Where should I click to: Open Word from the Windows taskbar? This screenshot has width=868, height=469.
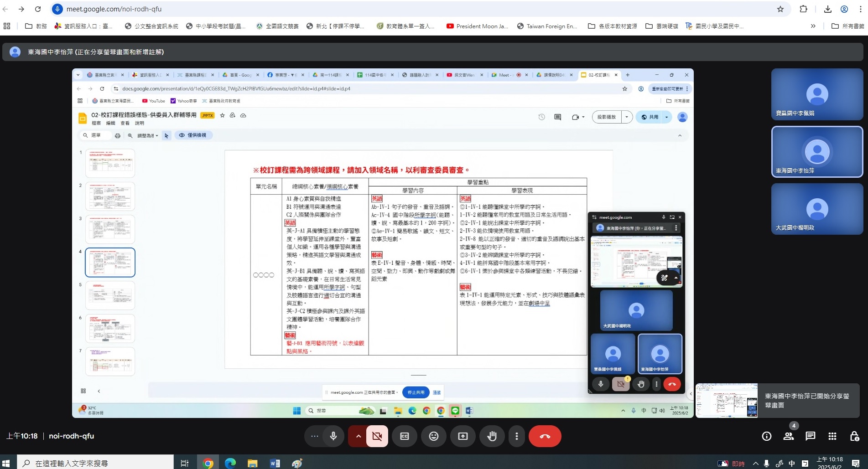(275, 463)
